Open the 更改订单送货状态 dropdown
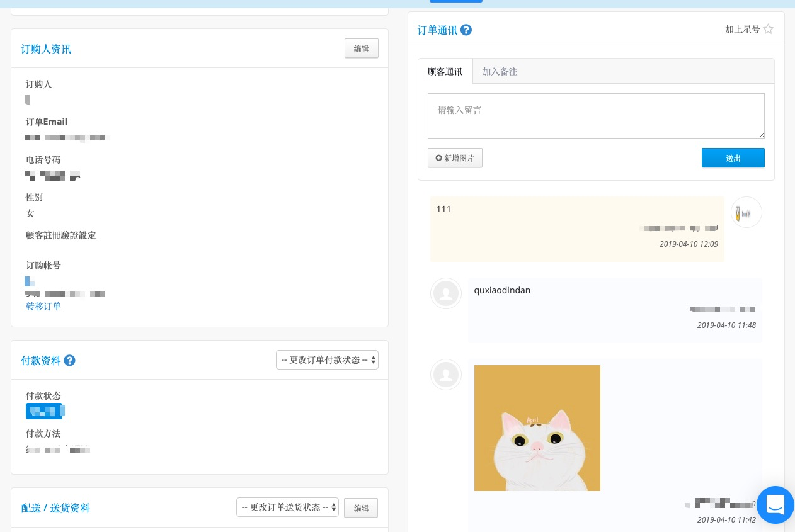Viewport: 795px width, 532px height. click(287, 507)
